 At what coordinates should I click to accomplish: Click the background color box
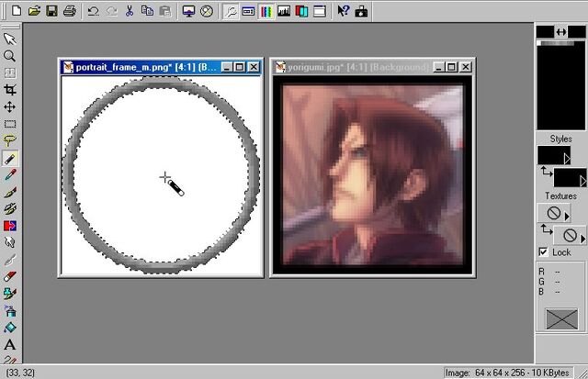point(577,32)
